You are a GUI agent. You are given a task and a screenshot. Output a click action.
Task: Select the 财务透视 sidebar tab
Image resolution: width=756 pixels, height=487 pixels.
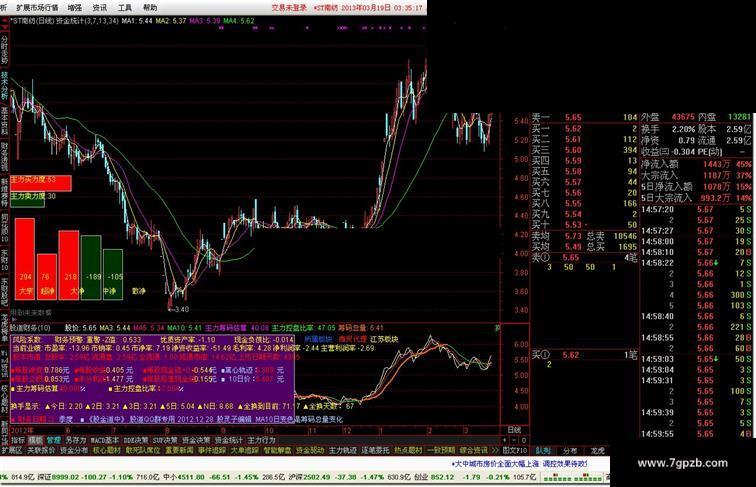coord(4,157)
